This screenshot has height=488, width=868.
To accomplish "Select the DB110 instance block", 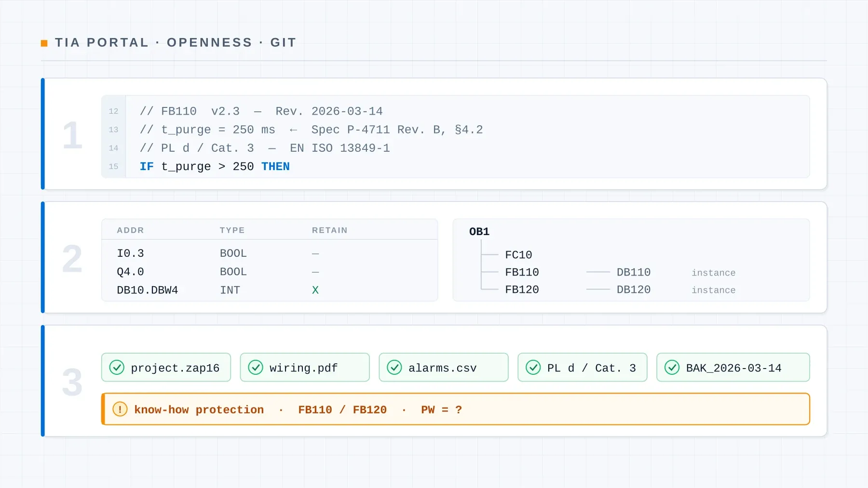I will [x=634, y=272].
